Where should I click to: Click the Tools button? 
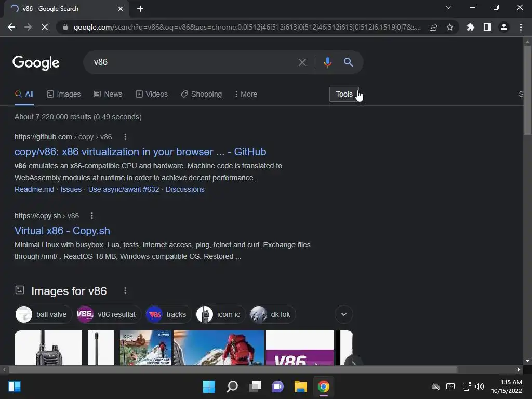pyautogui.click(x=344, y=95)
